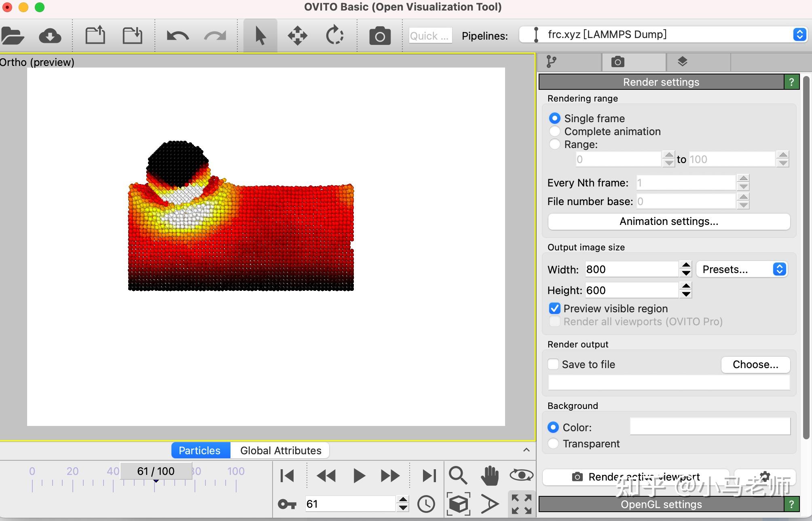Activate the pan hand viewport tool
Screen dimensions: 812x521
(x=489, y=475)
